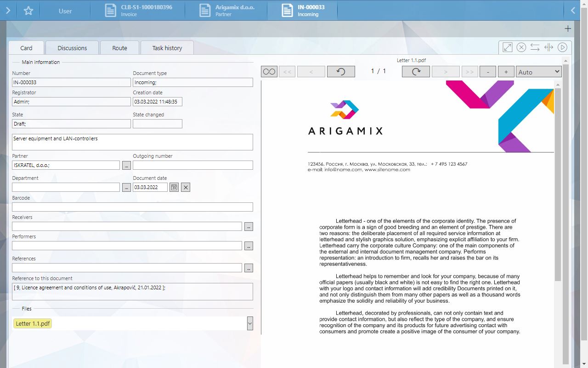
Task: Click the Department field
Action: [66, 187]
